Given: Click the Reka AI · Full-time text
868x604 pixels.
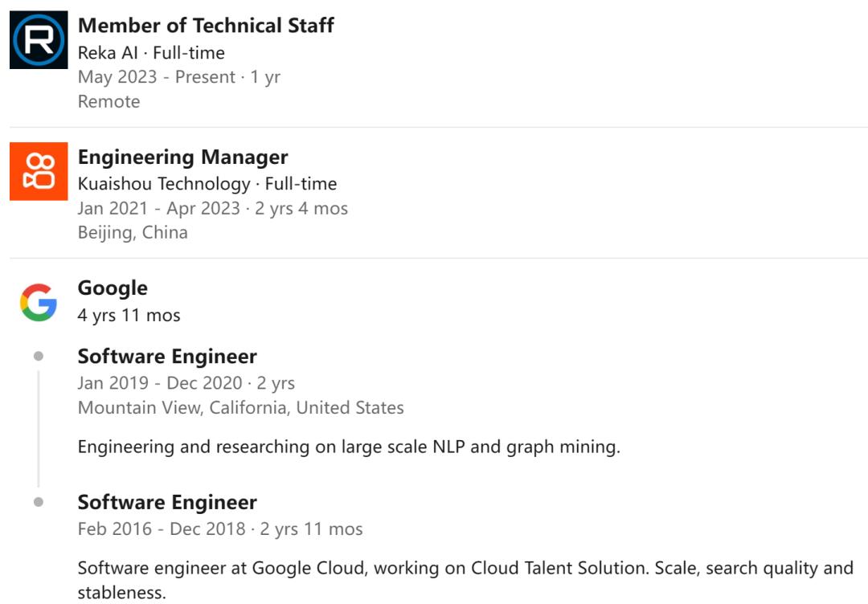Looking at the screenshot, I should 151,53.
